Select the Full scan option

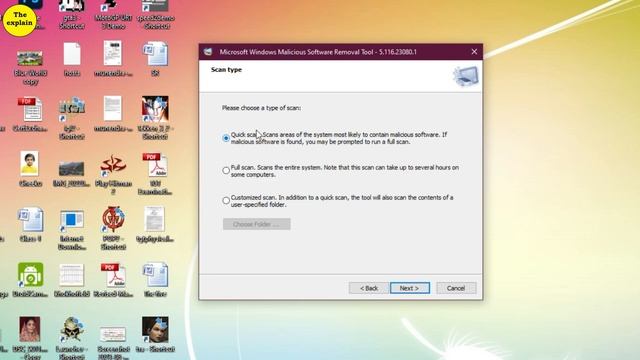226,170
